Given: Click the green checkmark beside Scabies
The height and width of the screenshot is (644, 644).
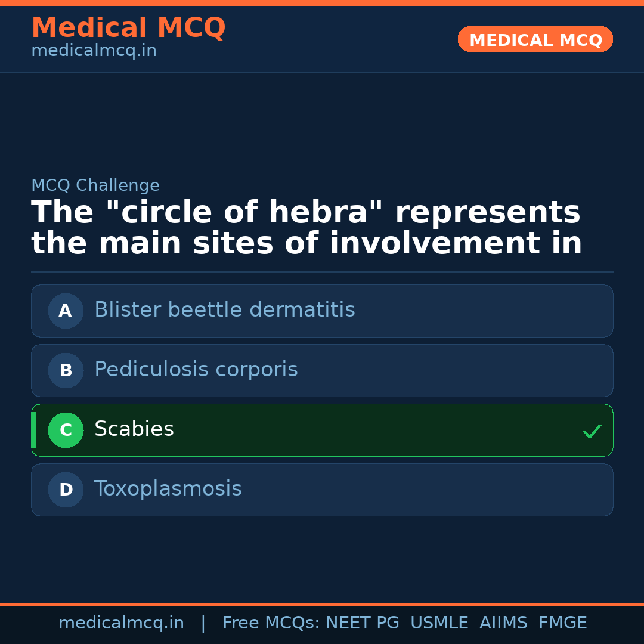Looking at the screenshot, I should (592, 431).
